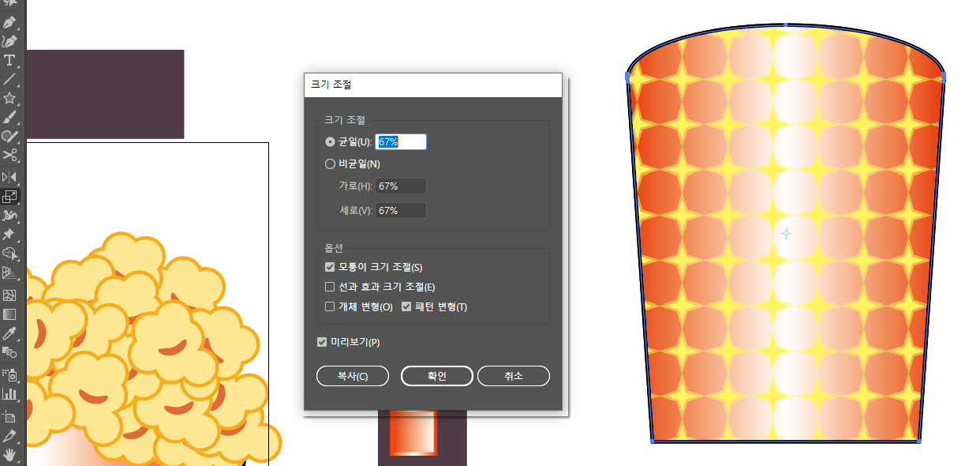Cancel dialog with 취소 button
Viewport: 980px width, 466px height.
(514, 376)
